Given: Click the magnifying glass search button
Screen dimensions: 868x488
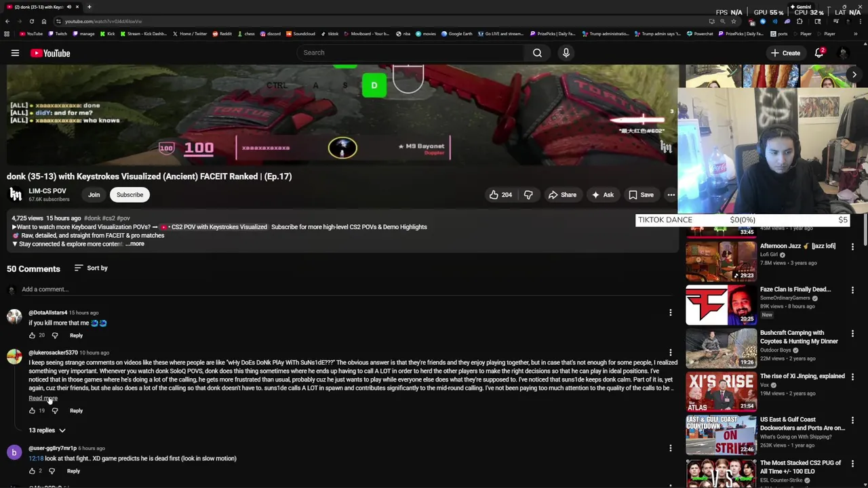Looking at the screenshot, I should tap(537, 53).
